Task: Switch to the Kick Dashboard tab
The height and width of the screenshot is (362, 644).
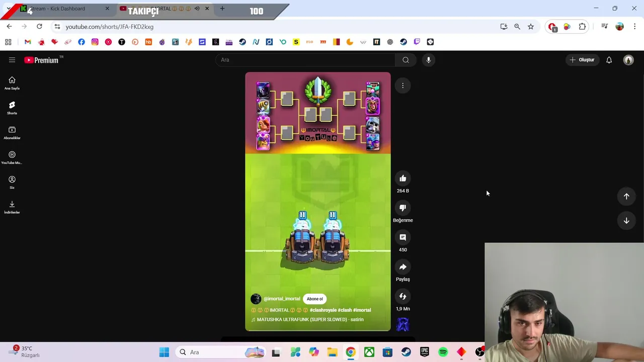Action: click(65, 9)
